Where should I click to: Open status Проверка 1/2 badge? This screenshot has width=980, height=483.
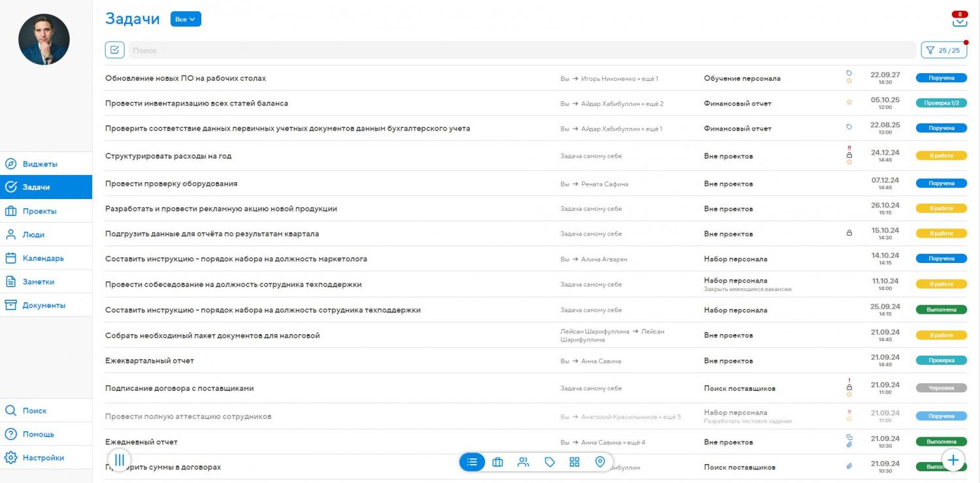[941, 103]
